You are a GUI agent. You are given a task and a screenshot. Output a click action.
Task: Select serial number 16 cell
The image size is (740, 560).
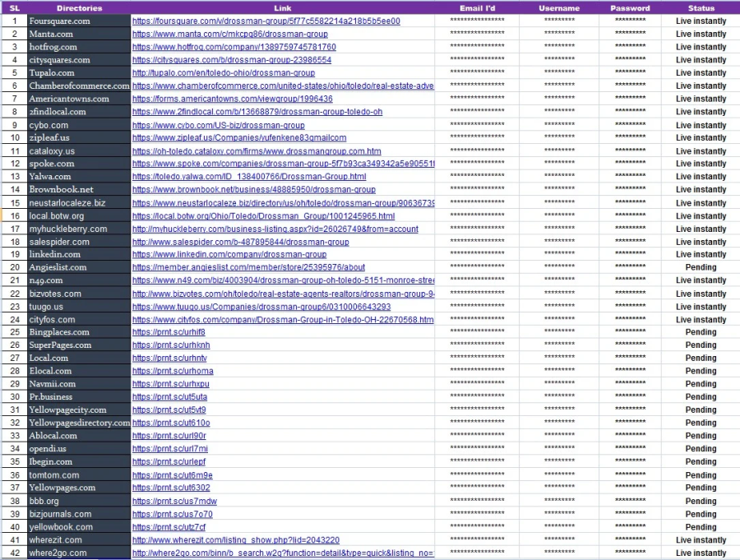click(x=15, y=215)
